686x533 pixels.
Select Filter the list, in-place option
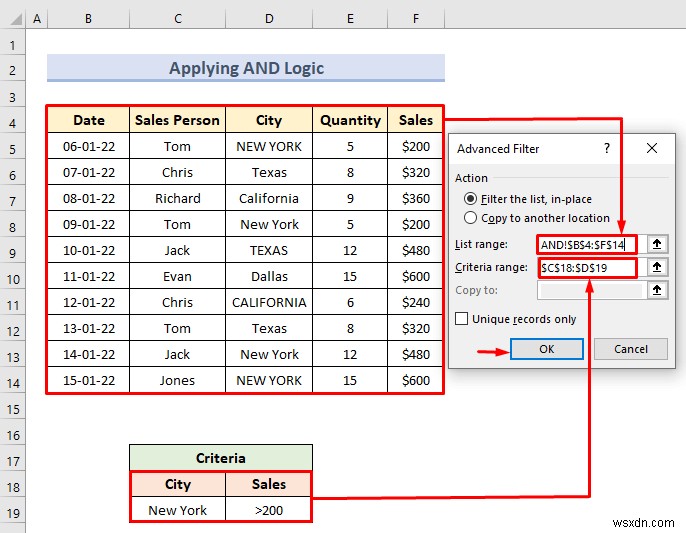(528, 199)
